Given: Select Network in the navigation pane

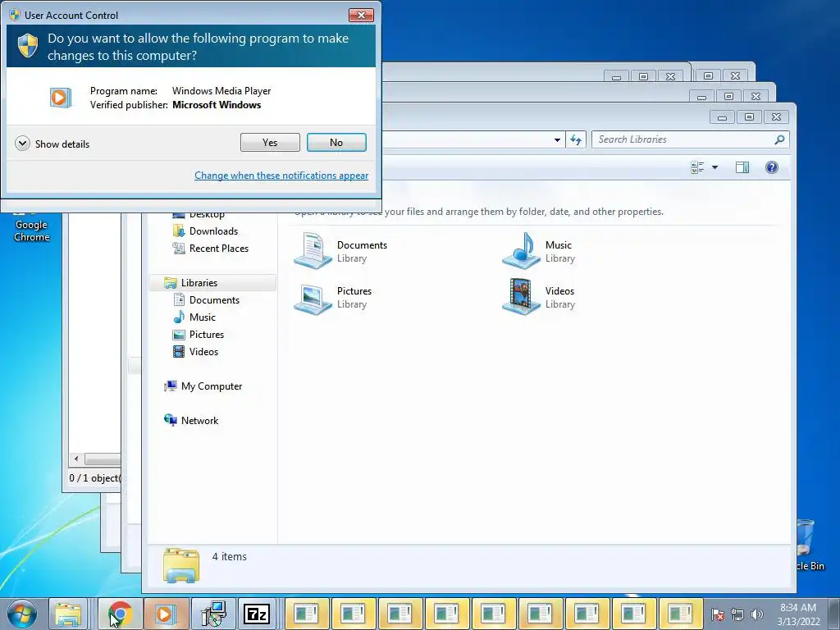Looking at the screenshot, I should [199, 421].
